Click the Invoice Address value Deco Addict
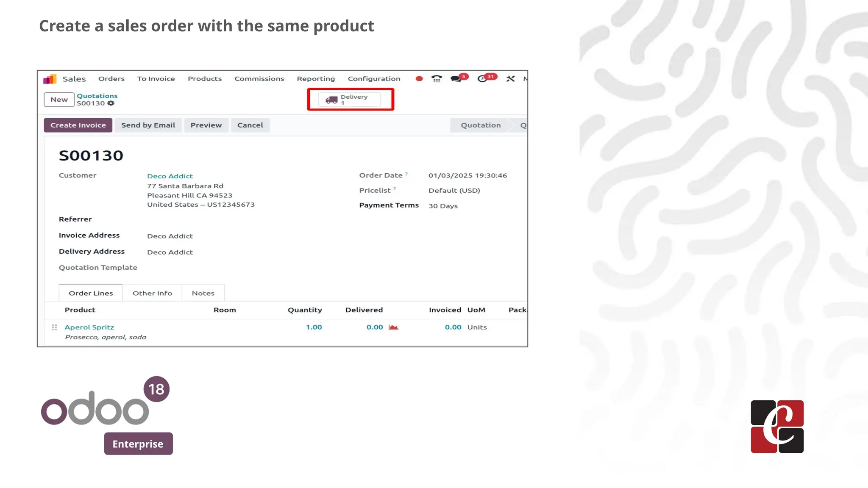Screen dimensions: 868x488 coord(170,236)
